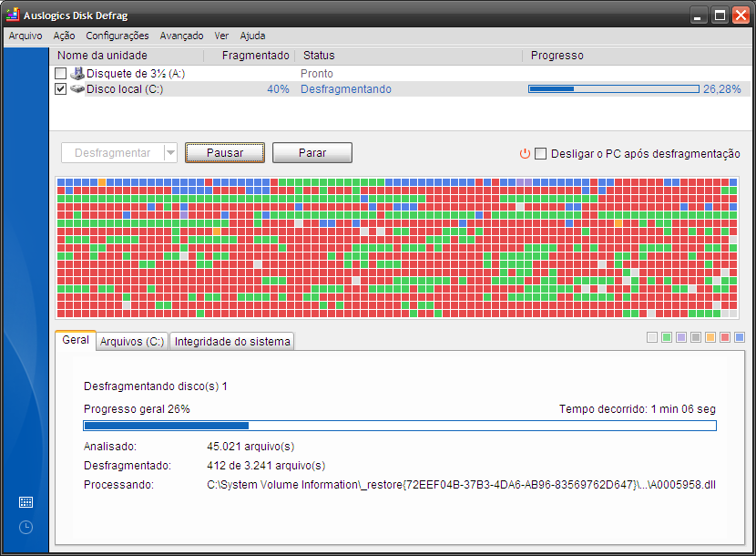Sort by Fragmentado column header
Image resolution: width=756 pixels, height=556 pixels.
pos(250,56)
